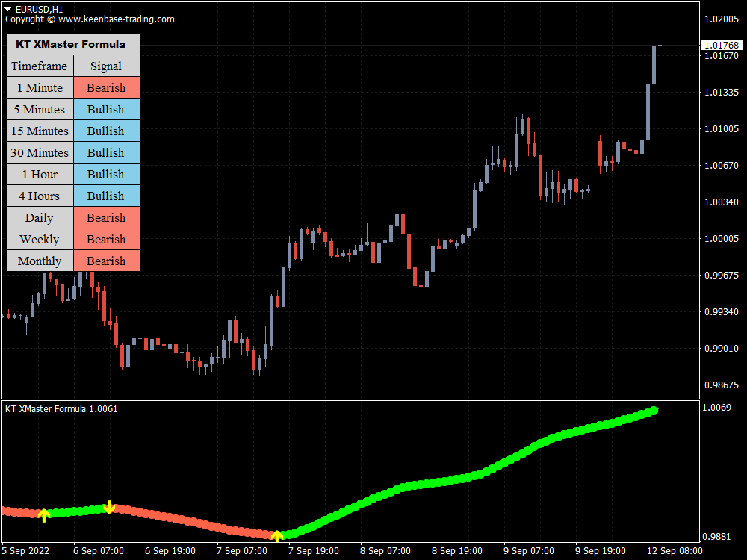Click the 5 Sep 2022 time axis label
Viewport: 747px width, 560px height.
pos(25,551)
